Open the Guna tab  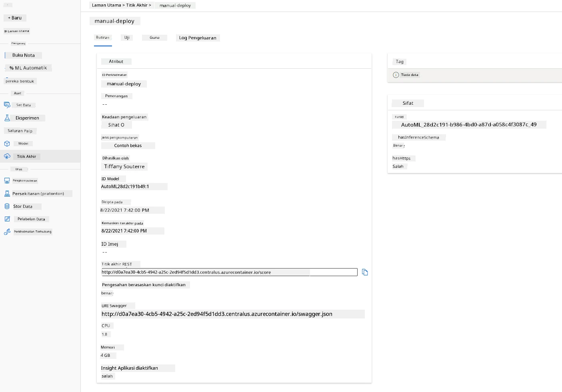154,38
